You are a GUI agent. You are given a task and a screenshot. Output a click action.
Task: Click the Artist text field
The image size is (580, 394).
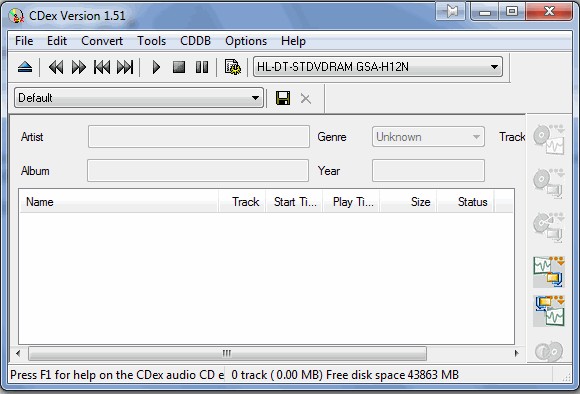199,137
